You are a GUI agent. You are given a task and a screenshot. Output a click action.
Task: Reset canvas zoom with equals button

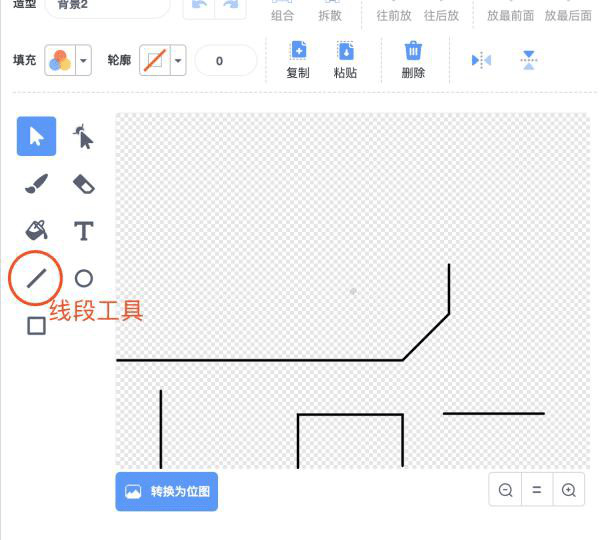[x=537, y=490]
